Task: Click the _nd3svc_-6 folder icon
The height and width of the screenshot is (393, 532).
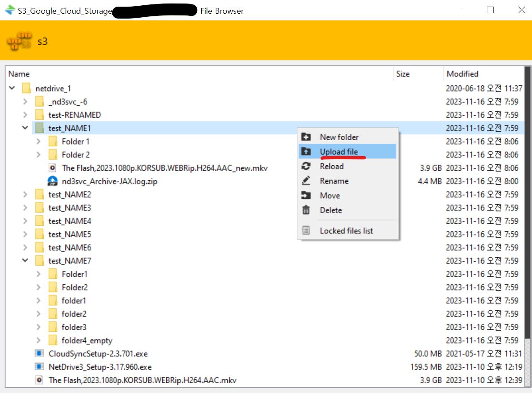Action: click(40, 102)
